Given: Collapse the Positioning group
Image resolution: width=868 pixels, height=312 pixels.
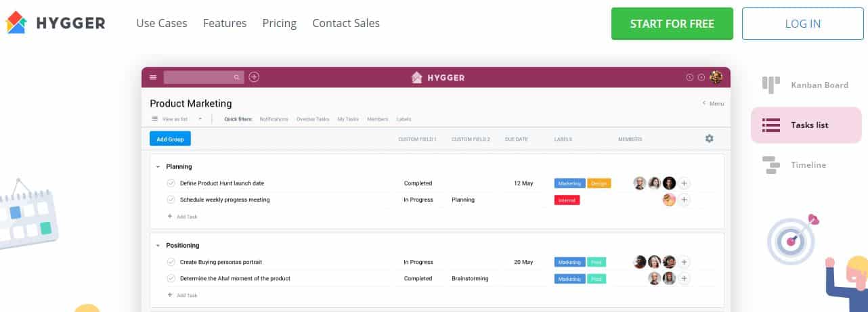Looking at the screenshot, I should (x=158, y=245).
